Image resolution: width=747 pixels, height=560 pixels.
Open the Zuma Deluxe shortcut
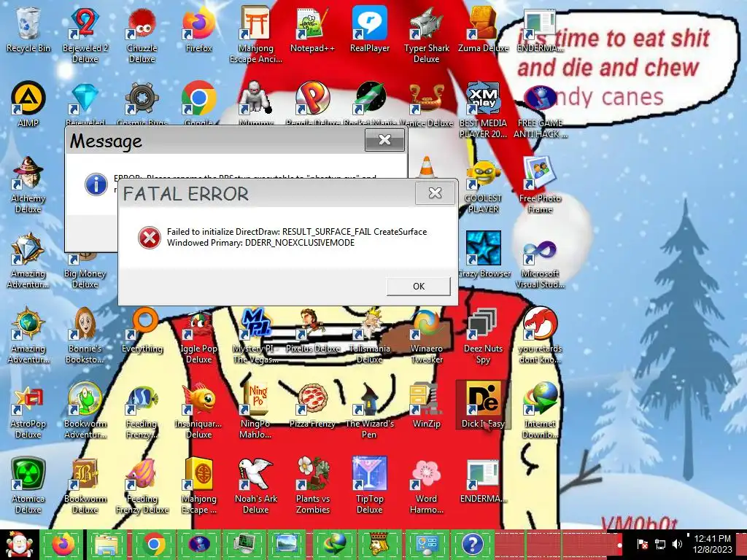click(x=483, y=29)
